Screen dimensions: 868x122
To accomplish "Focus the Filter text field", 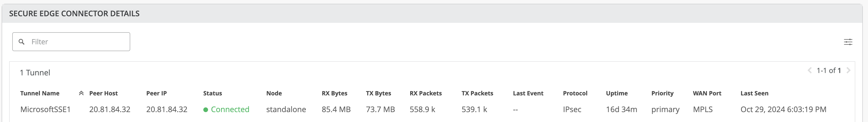I will click(78, 42).
